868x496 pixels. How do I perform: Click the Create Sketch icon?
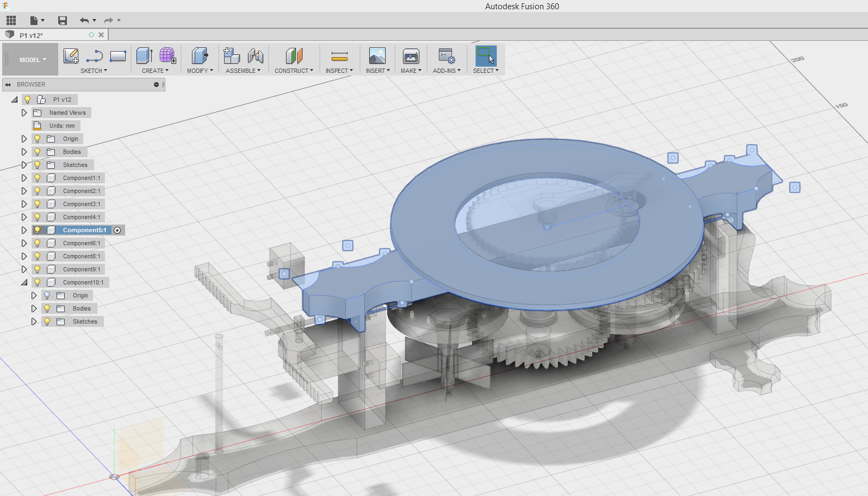[71, 56]
